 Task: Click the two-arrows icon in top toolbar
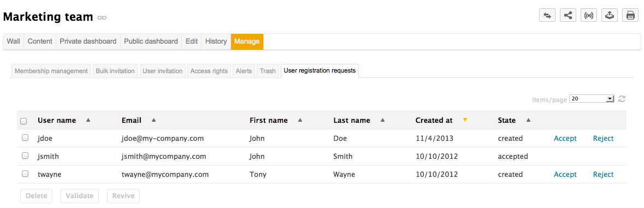point(547,16)
